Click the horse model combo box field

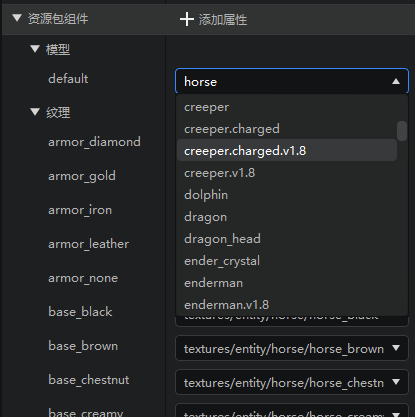coord(292,81)
